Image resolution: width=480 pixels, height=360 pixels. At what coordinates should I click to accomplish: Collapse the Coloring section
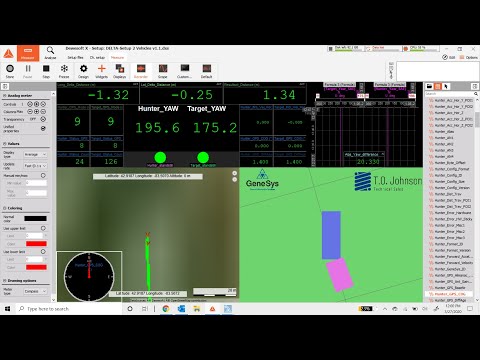pos(5,208)
